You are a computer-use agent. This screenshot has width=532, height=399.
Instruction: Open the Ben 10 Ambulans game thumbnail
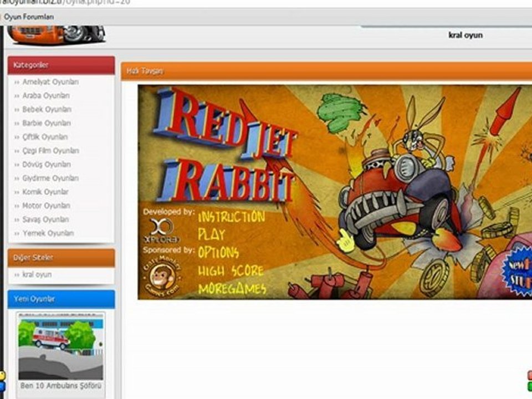click(x=61, y=346)
